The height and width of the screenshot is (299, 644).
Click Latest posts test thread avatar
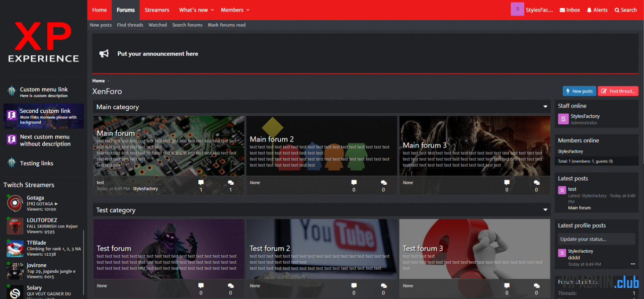click(x=562, y=190)
